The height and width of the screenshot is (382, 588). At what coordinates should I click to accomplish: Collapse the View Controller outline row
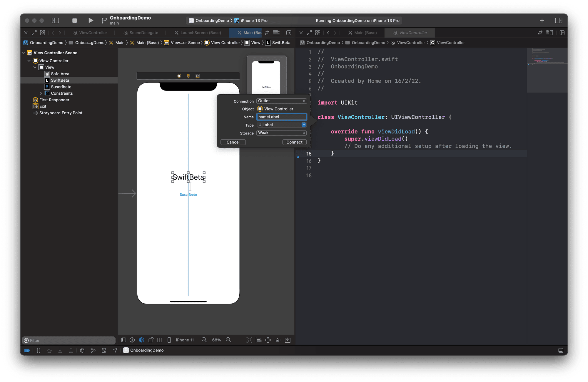pyautogui.click(x=29, y=61)
